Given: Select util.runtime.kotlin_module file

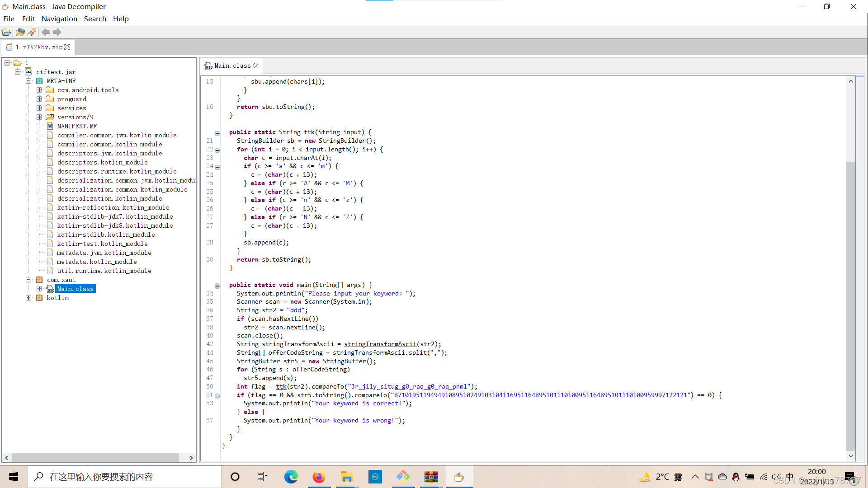Looking at the screenshot, I should [x=104, y=271].
